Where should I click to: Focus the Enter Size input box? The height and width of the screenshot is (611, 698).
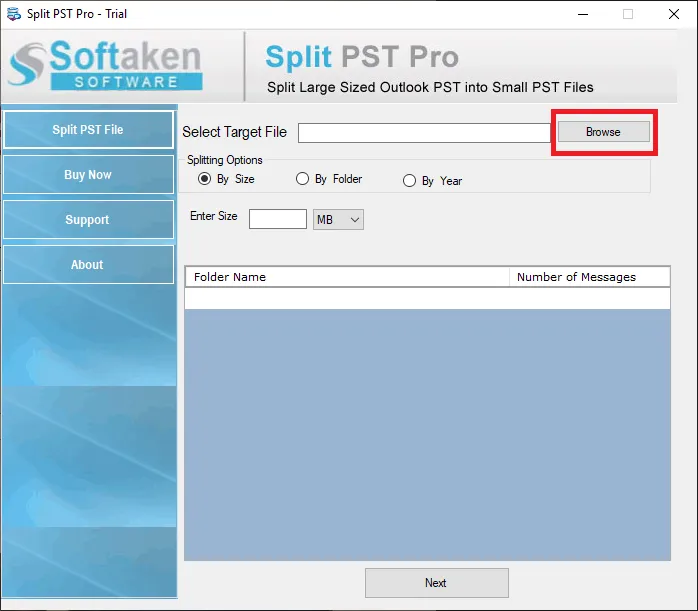(278, 219)
